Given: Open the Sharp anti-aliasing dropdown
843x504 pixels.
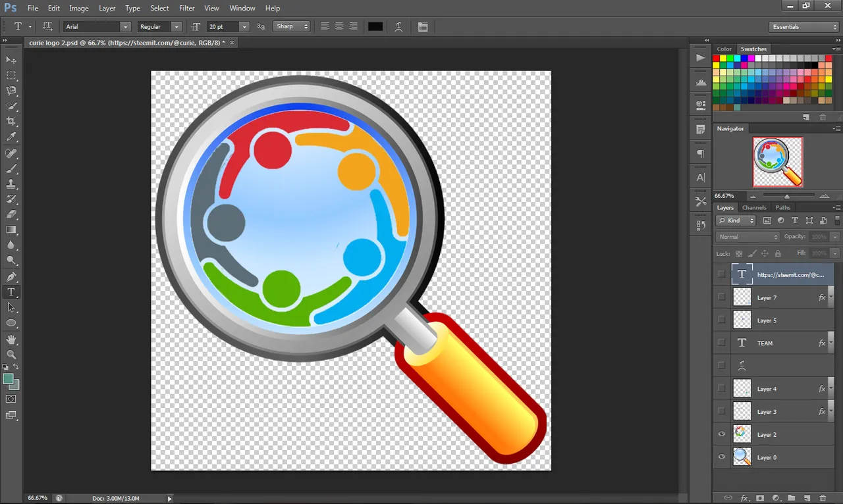Looking at the screenshot, I should (x=292, y=26).
